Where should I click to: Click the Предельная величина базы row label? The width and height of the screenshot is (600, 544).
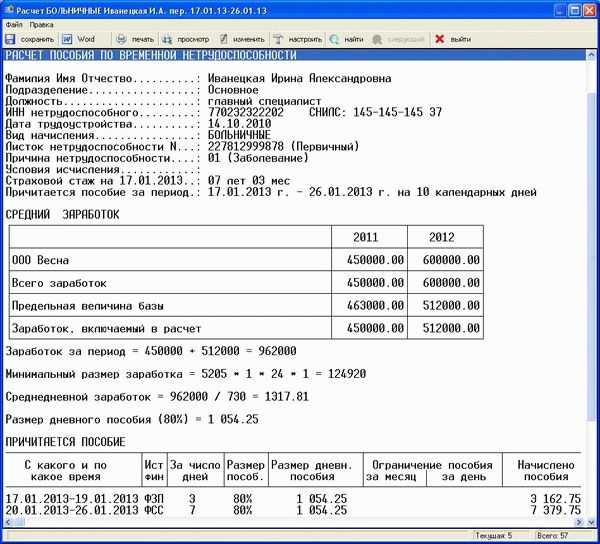[88, 306]
